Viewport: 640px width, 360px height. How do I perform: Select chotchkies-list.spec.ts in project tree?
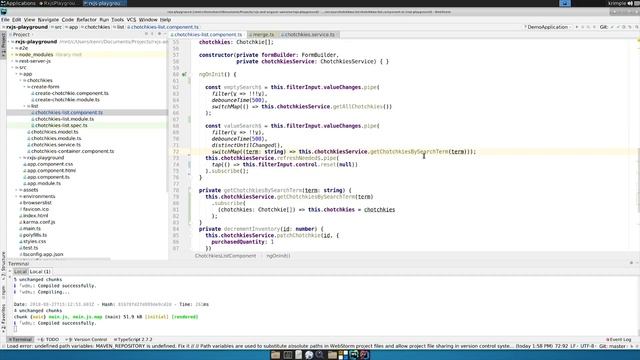click(59, 125)
